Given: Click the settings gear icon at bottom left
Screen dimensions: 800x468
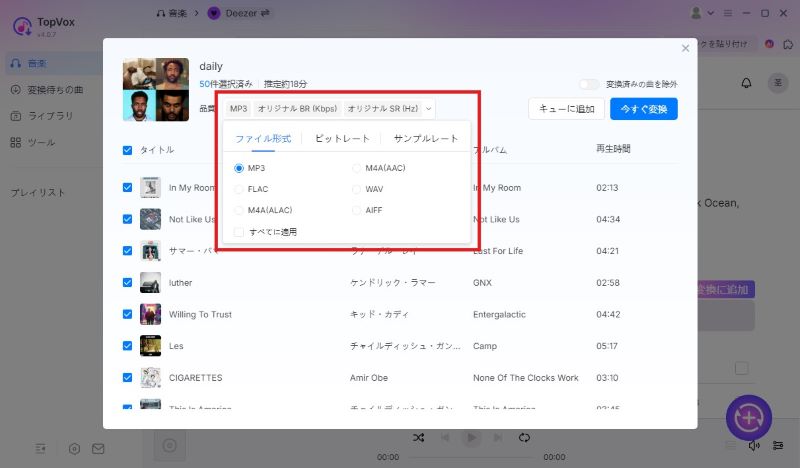Looking at the screenshot, I should 74,449.
